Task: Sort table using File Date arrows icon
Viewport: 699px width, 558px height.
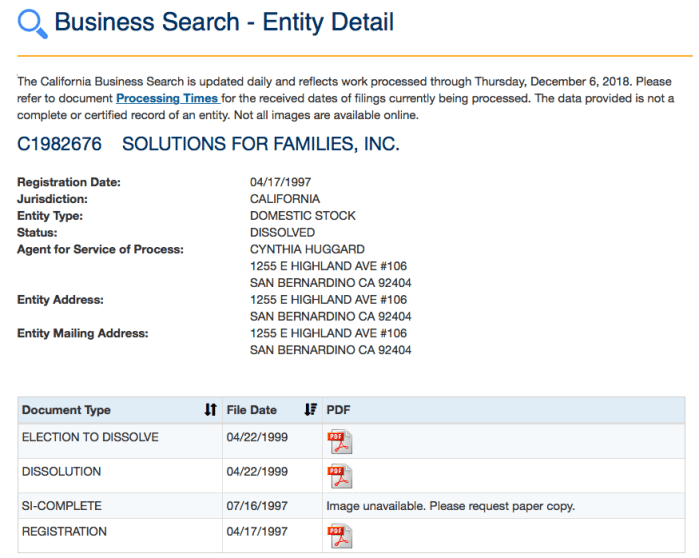Action: pyautogui.click(x=310, y=410)
